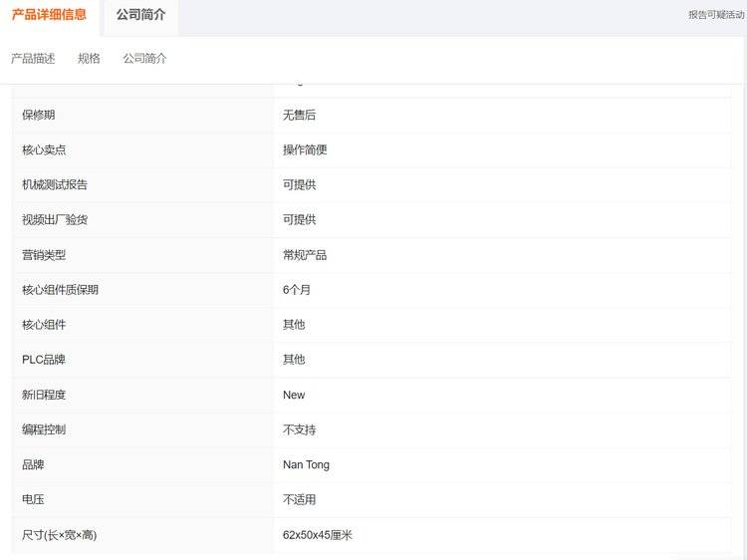The height and width of the screenshot is (560, 747).
Task: Click the 报告可疑活动 link
Action: click(x=715, y=15)
